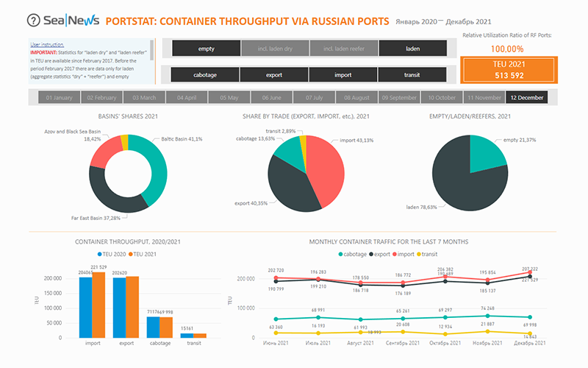Select month 04 April
The image size is (588, 368).
(187, 97)
